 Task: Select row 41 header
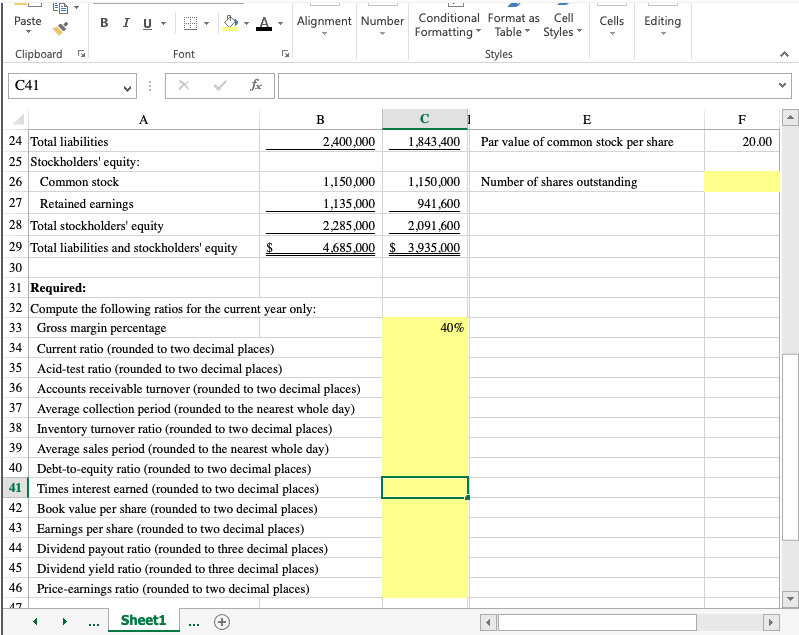pos(16,488)
